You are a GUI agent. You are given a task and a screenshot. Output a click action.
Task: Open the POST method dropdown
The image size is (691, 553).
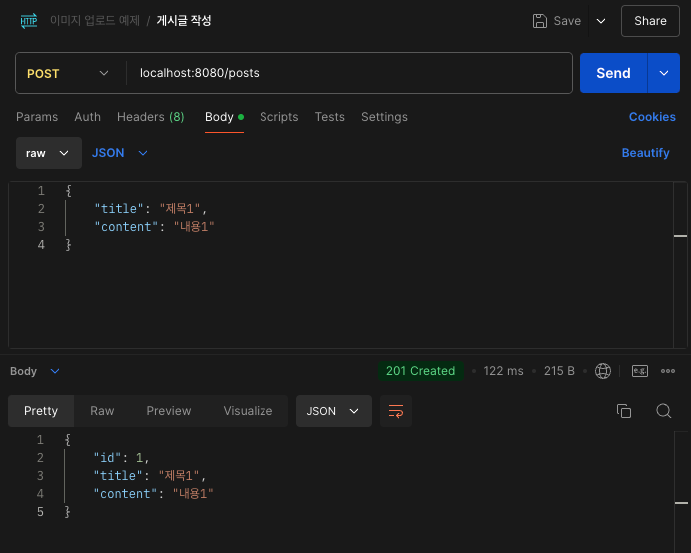67,73
